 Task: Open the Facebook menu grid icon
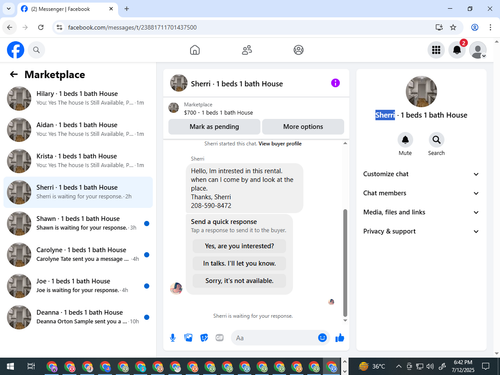pos(436,50)
